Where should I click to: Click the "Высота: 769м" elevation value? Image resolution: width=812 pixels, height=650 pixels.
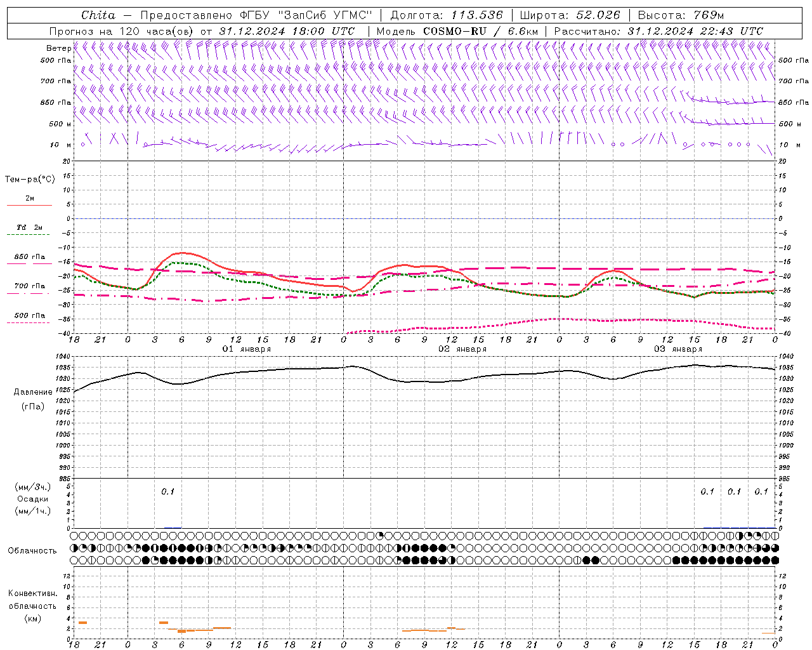pyautogui.click(x=681, y=15)
